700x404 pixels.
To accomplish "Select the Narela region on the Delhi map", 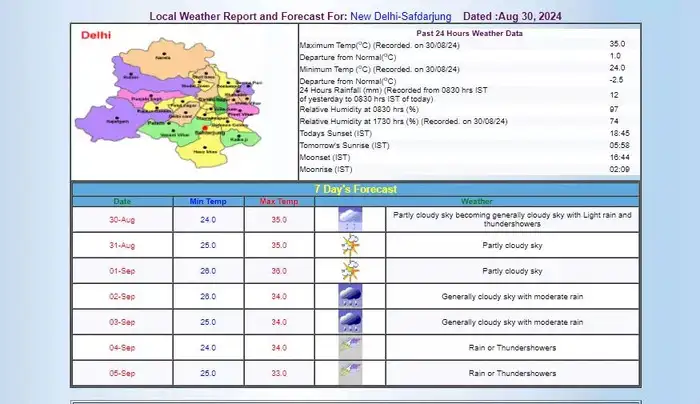I will pyautogui.click(x=162, y=60).
